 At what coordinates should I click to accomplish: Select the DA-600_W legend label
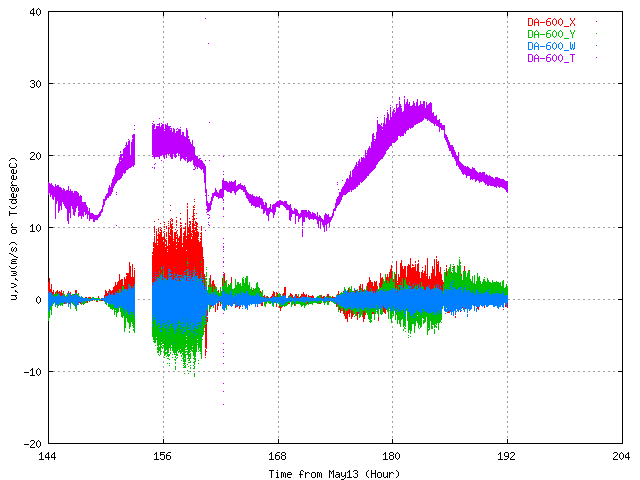coord(551,46)
